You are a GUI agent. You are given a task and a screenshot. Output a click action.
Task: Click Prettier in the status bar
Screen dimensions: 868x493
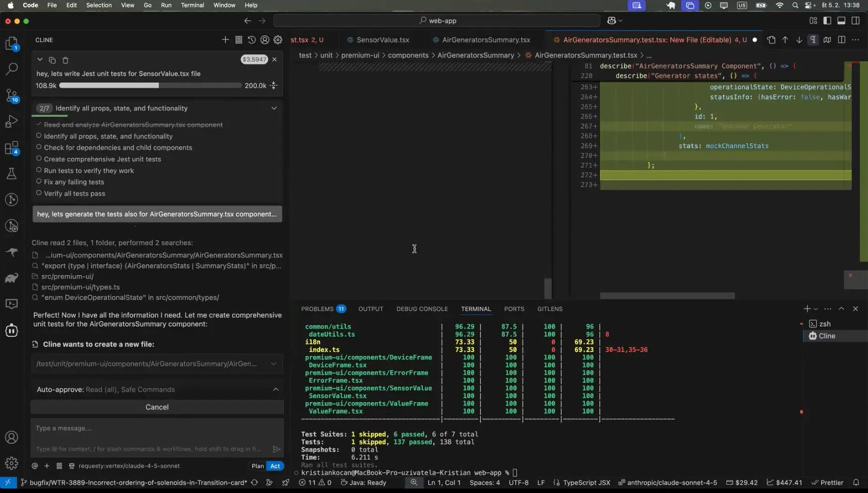pos(827,483)
